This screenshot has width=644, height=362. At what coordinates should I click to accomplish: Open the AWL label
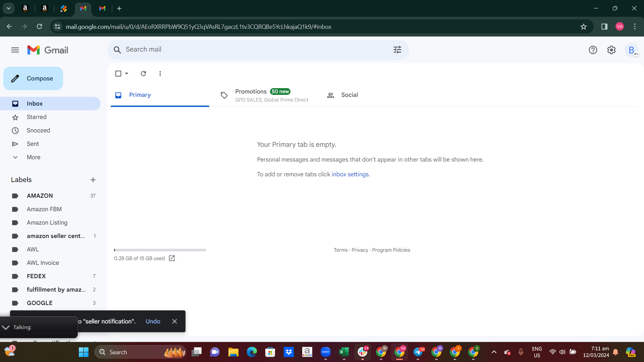click(50, 249)
